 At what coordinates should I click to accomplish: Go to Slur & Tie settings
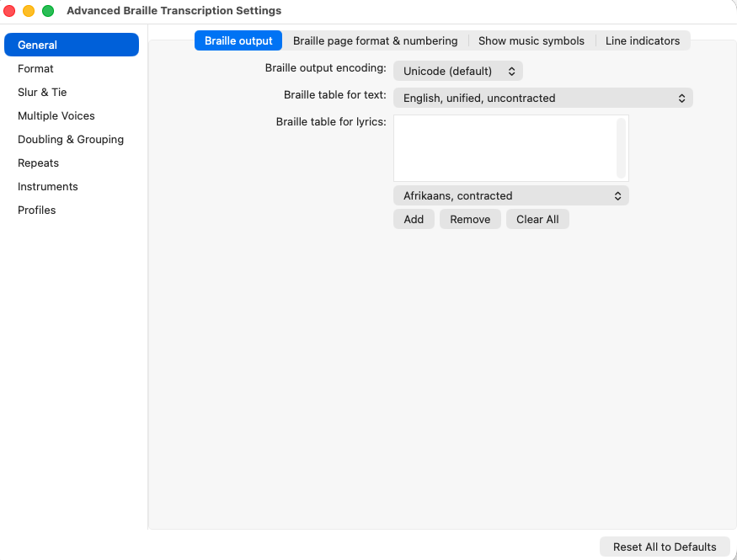tap(42, 92)
